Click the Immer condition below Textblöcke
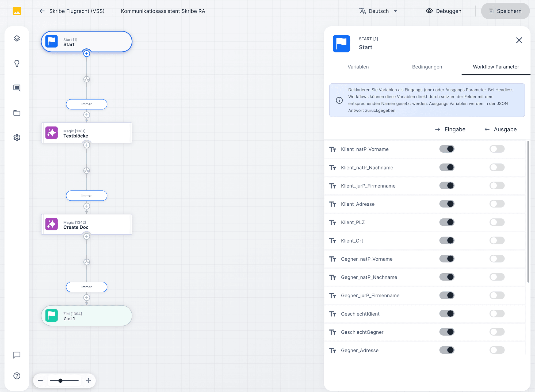The width and height of the screenshot is (535, 392). pyautogui.click(x=87, y=196)
